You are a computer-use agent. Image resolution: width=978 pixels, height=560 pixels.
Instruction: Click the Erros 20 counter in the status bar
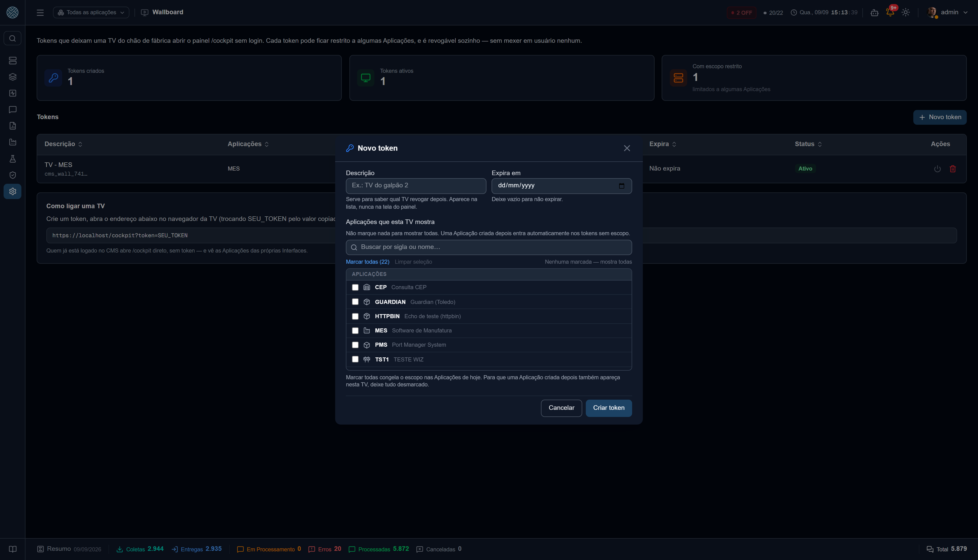pos(325,549)
